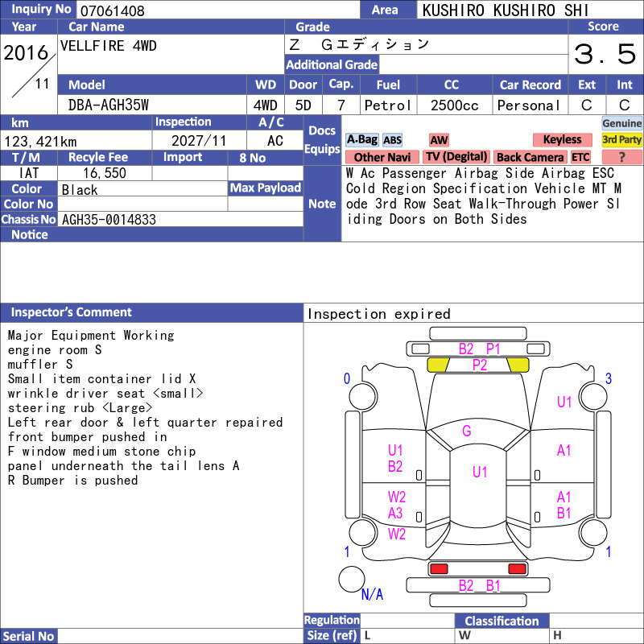Click the right red tail light on the diagram
The width and height of the screenshot is (644, 644).
pos(517,569)
